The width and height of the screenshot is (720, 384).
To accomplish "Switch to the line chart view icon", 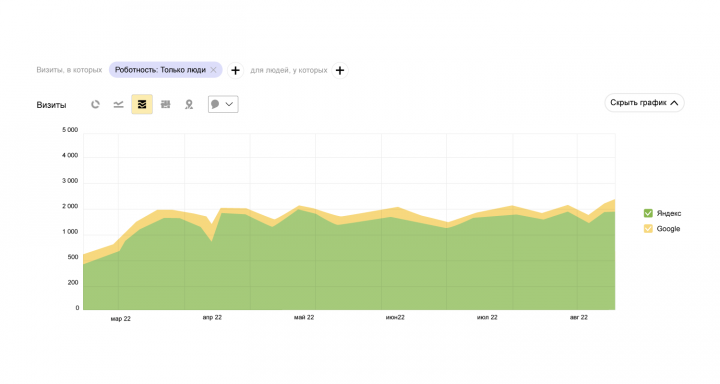I will coord(118,105).
